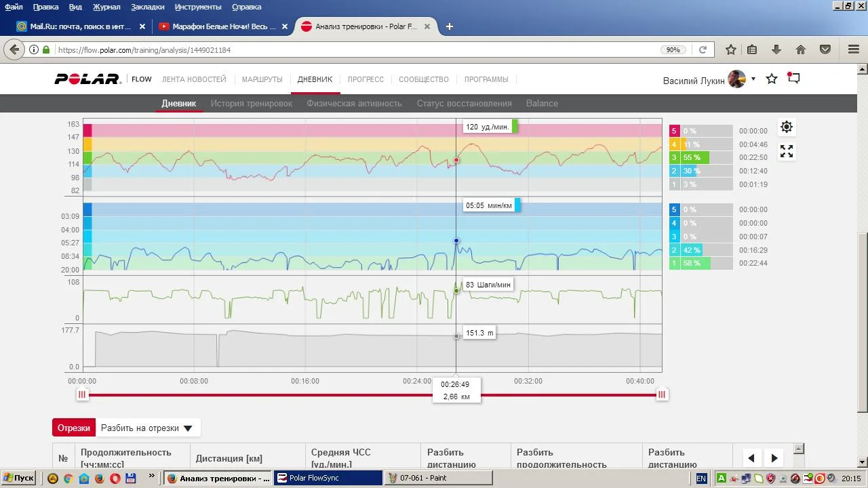Screen dimensions: 868x488
Task: Click the left handle of the time range slider
Action: coord(82,394)
